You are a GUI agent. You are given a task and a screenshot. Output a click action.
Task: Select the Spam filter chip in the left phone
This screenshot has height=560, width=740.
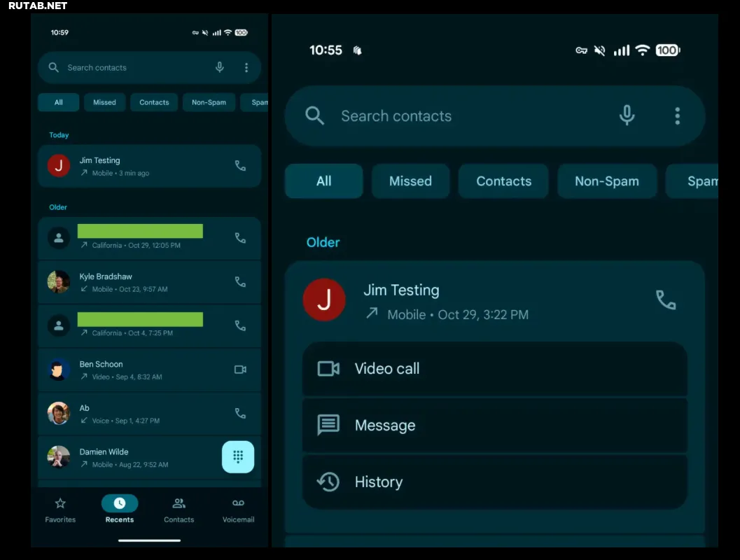point(254,102)
